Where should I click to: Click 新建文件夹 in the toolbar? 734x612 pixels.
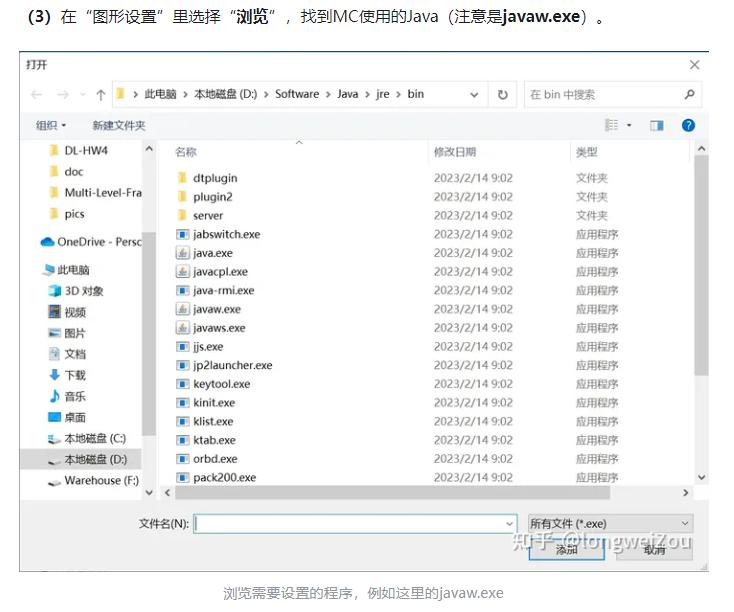pyautogui.click(x=119, y=125)
